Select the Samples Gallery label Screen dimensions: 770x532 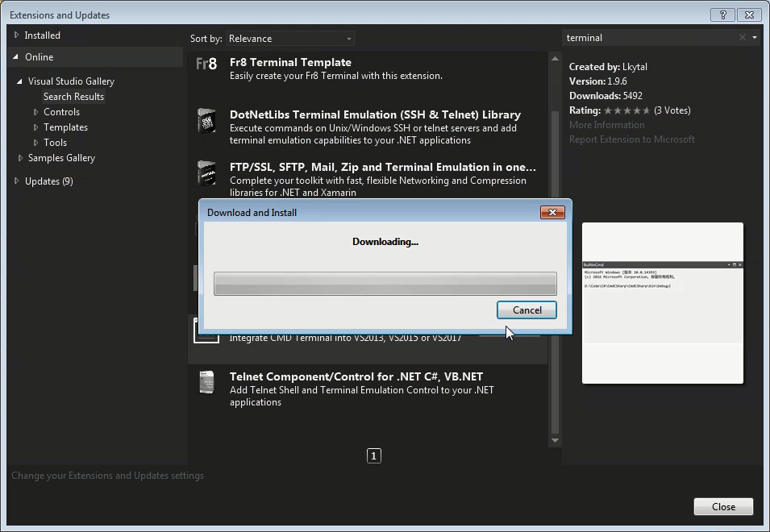61,158
